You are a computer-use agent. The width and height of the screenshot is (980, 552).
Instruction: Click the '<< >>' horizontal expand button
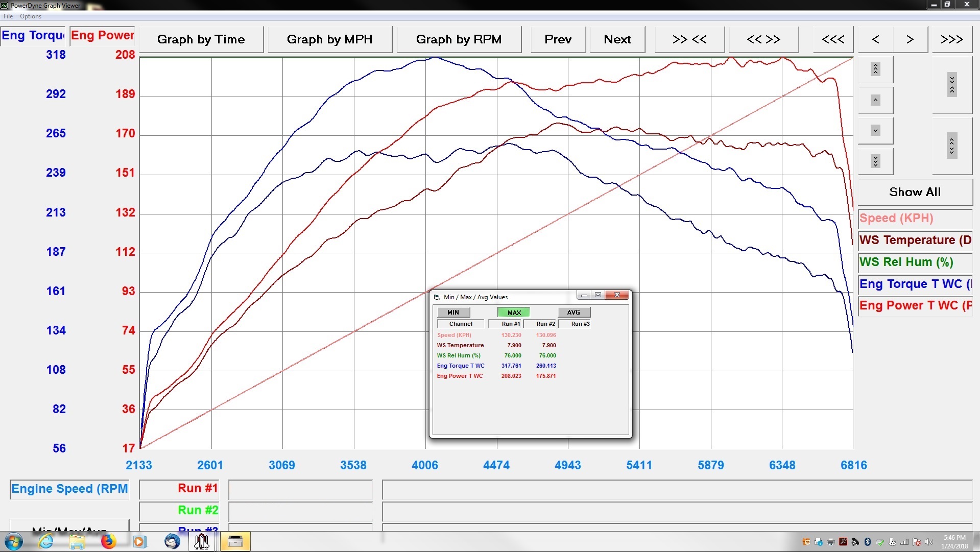(x=763, y=39)
